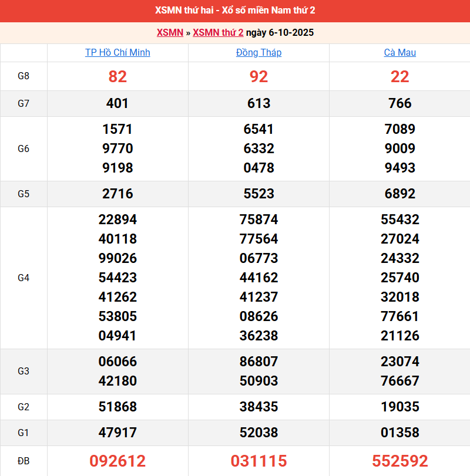Viewport: 470px width, 476px height.
Task: Open the Cà Mau province link
Action: [x=399, y=52]
